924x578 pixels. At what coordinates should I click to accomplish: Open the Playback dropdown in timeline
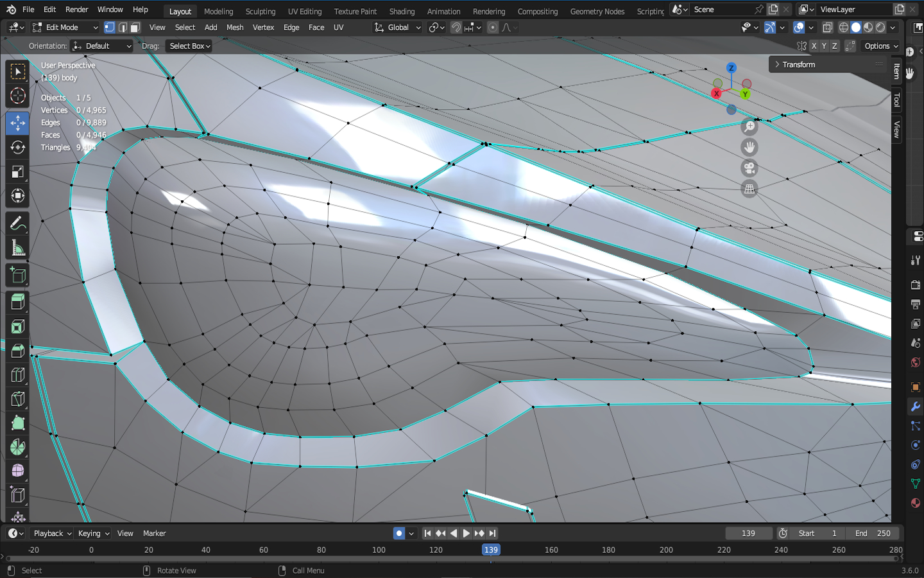[52, 534]
